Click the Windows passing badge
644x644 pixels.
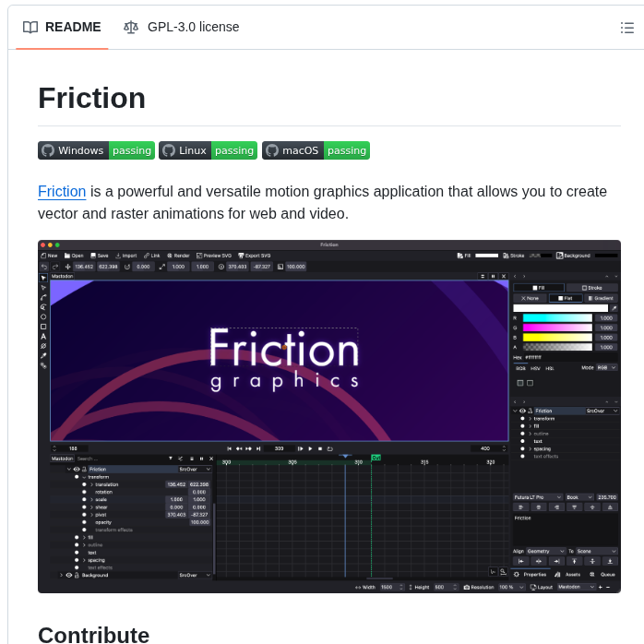pos(96,150)
